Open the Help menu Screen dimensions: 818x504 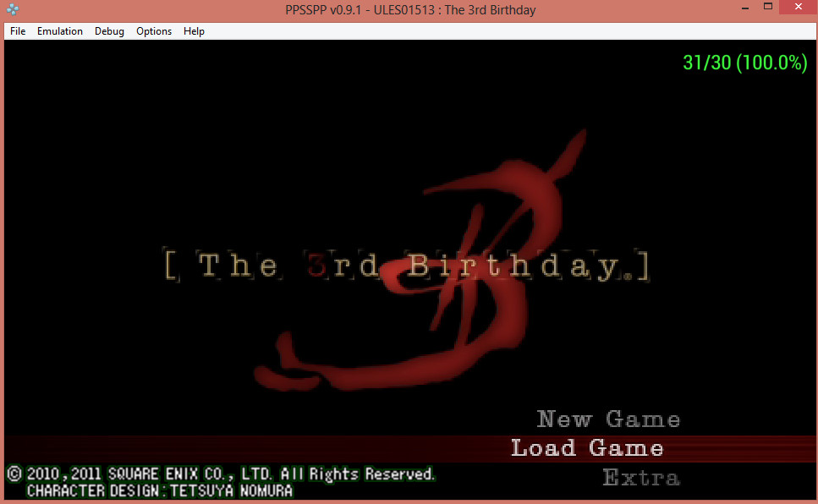tap(194, 31)
